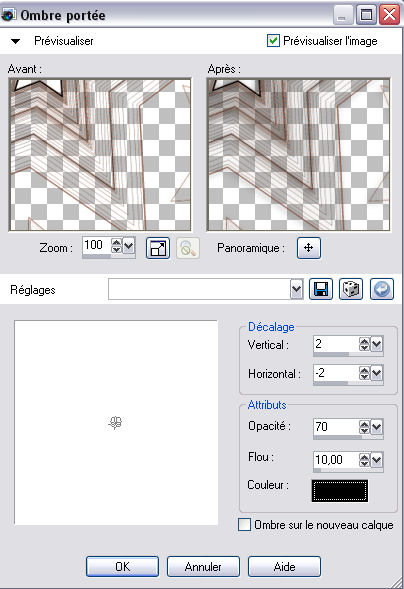This screenshot has width=404, height=589.
Task: Enable Ombre sur le nouveau calque checkbox
Action: (244, 525)
